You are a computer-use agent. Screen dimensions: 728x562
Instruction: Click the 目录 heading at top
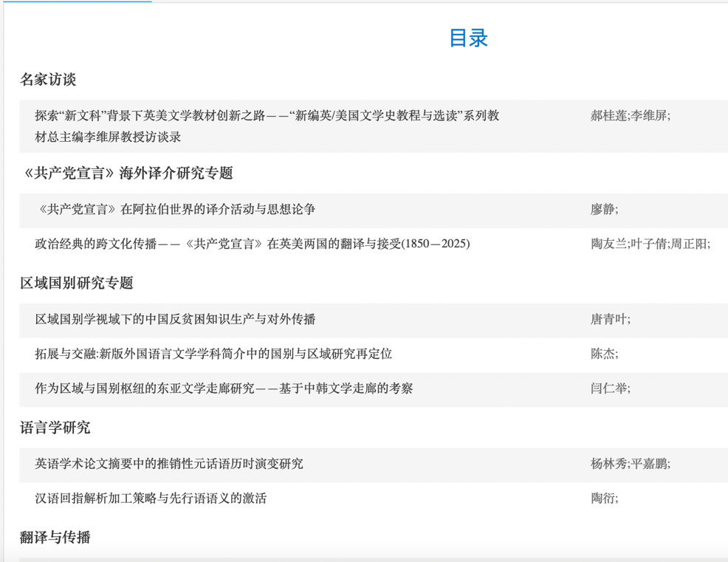(x=468, y=38)
